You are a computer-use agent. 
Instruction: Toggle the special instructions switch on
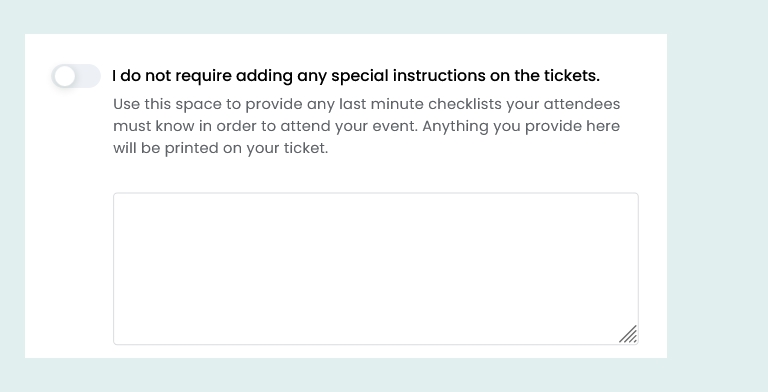[x=76, y=76]
